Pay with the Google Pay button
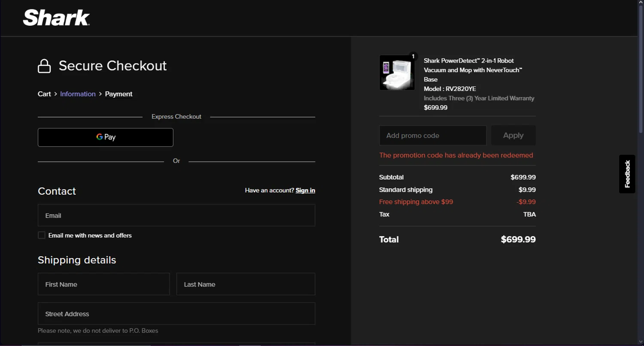Viewport: 644px width, 346px height. point(106,137)
